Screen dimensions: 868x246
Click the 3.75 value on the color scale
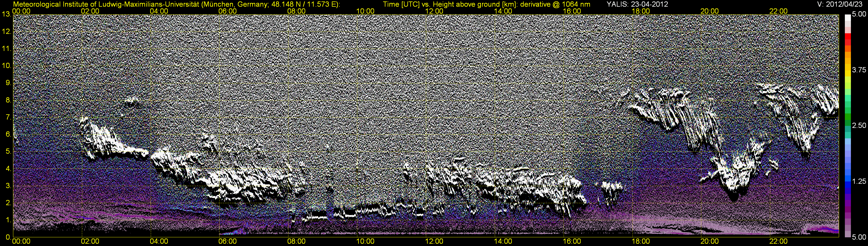(859, 70)
